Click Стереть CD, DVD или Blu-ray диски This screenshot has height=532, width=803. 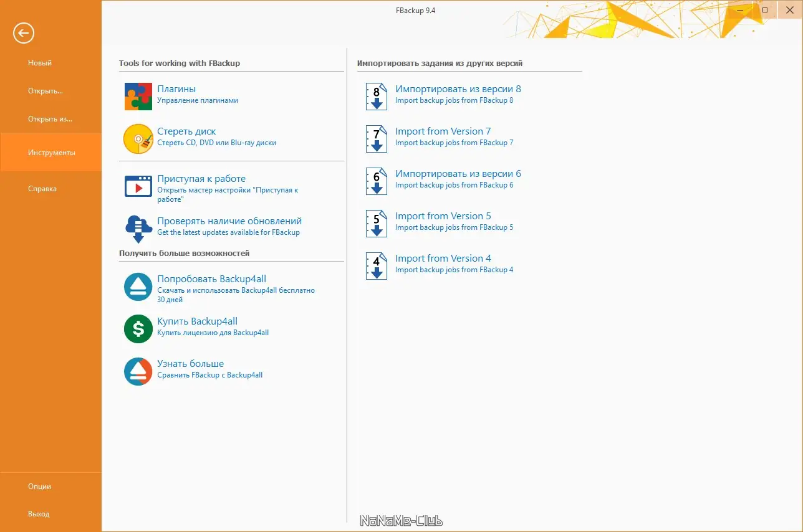[216, 143]
